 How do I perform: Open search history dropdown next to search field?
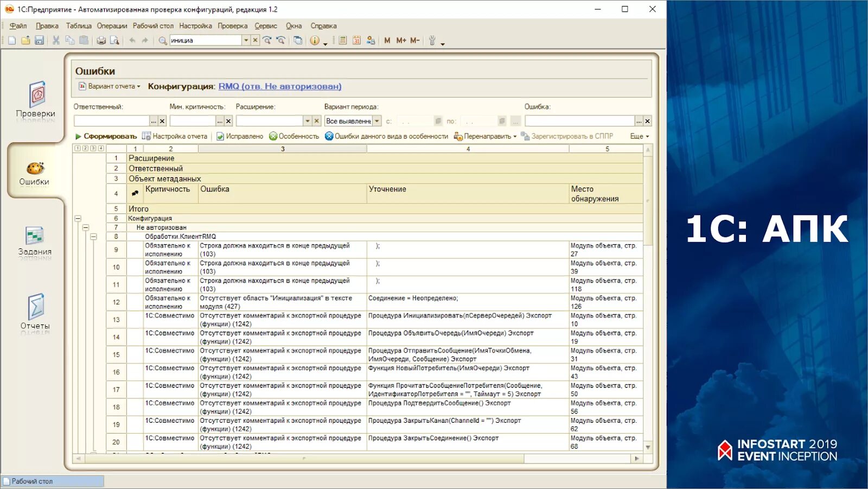click(x=246, y=40)
